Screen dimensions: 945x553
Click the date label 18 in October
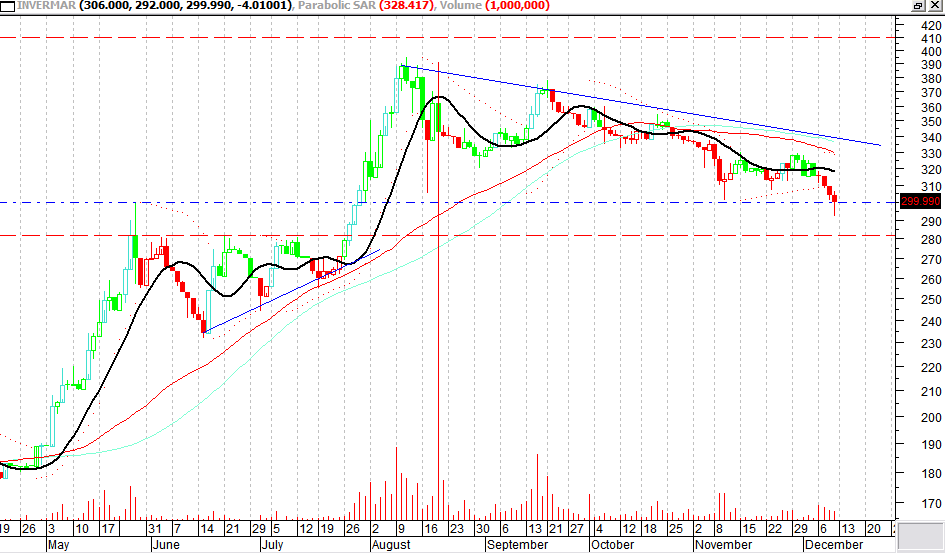649,529
